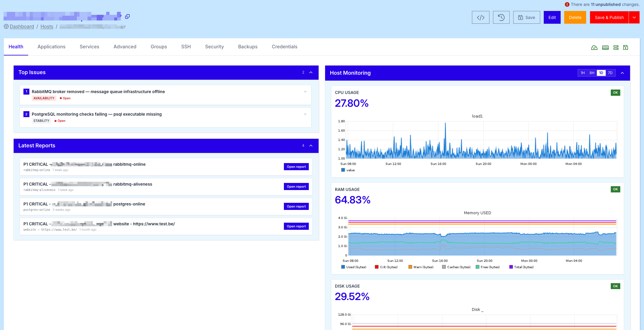The image size is (644, 330).
Task: Click the red unpublished changes alert icon
Action: tap(567, 4)
